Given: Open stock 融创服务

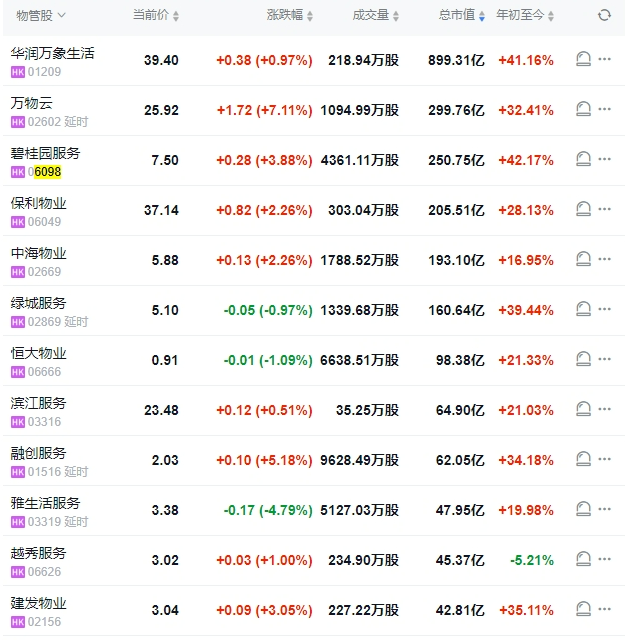Looking at the screenshot, I should (38, 453).
